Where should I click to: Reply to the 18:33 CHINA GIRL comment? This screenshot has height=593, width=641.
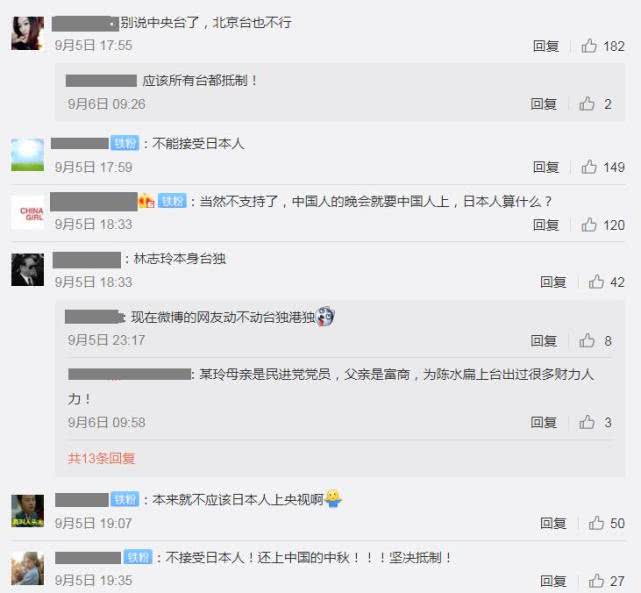tap(546, 225)
